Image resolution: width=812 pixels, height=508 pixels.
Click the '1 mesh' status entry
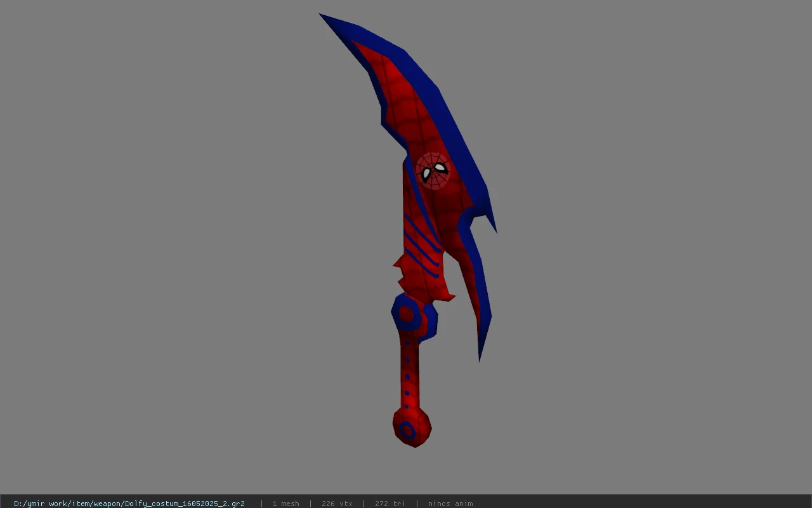[285, 504]
